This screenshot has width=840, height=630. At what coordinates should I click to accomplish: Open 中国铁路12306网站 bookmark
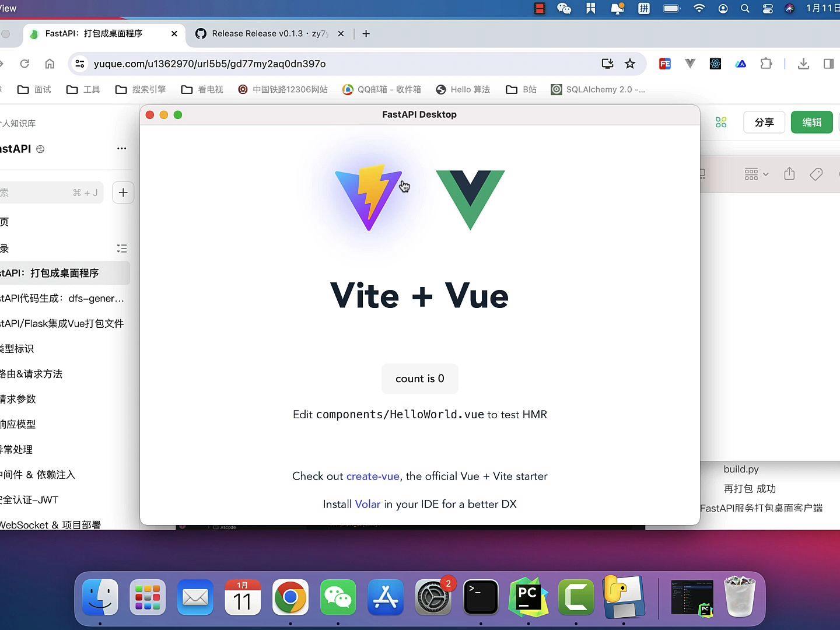tap(283, 89)
